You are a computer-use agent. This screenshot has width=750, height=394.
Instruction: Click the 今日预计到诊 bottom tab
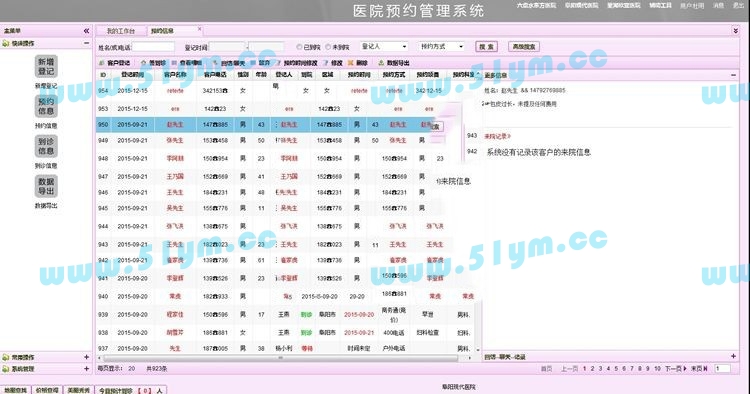click(131, 390)
